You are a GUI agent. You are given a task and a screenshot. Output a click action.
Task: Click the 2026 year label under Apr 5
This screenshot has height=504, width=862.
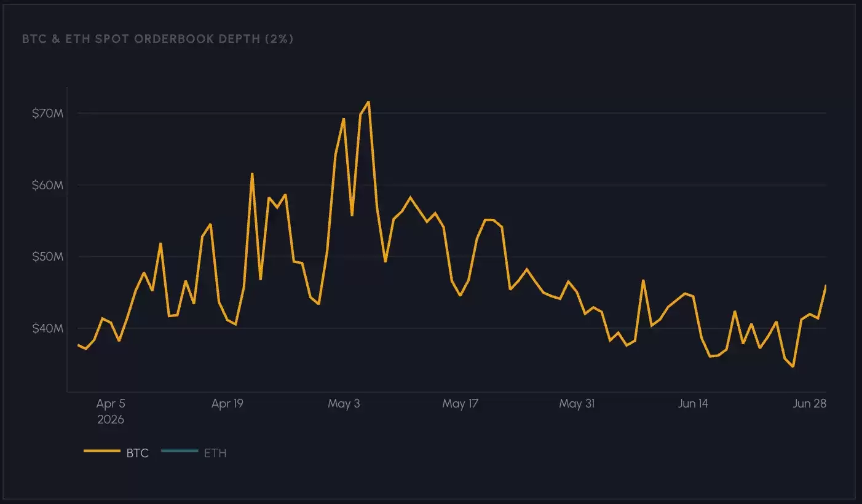point(111,420)
